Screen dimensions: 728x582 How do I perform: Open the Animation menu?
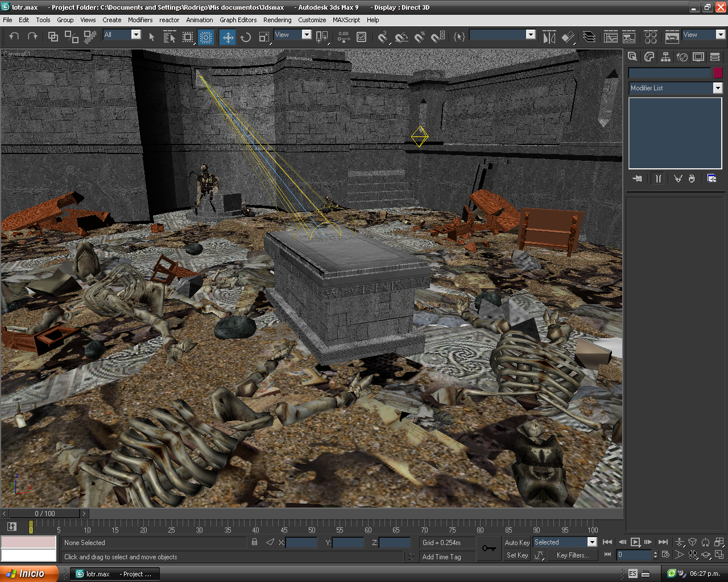[200, 20]
